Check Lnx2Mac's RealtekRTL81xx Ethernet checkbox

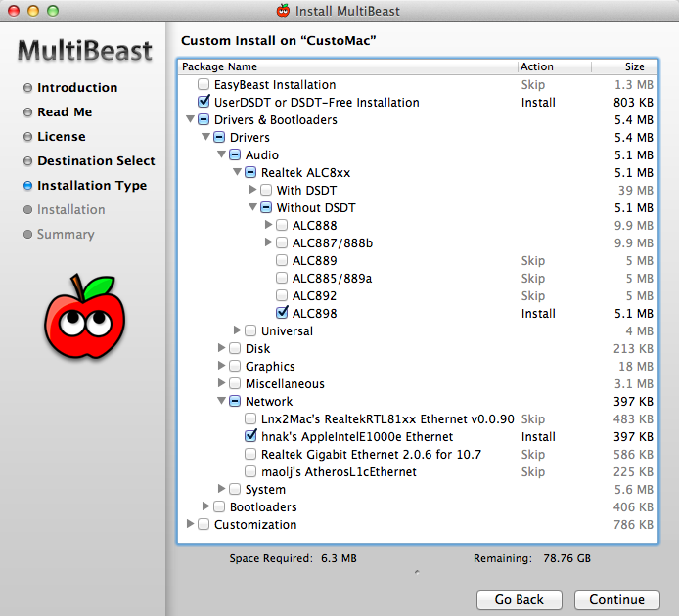[250, 418]
